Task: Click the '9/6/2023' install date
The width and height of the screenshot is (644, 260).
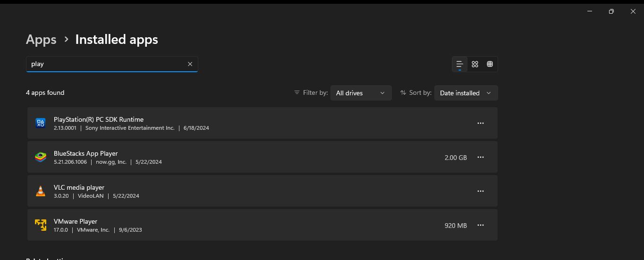Action: click(x=130, y=230)
